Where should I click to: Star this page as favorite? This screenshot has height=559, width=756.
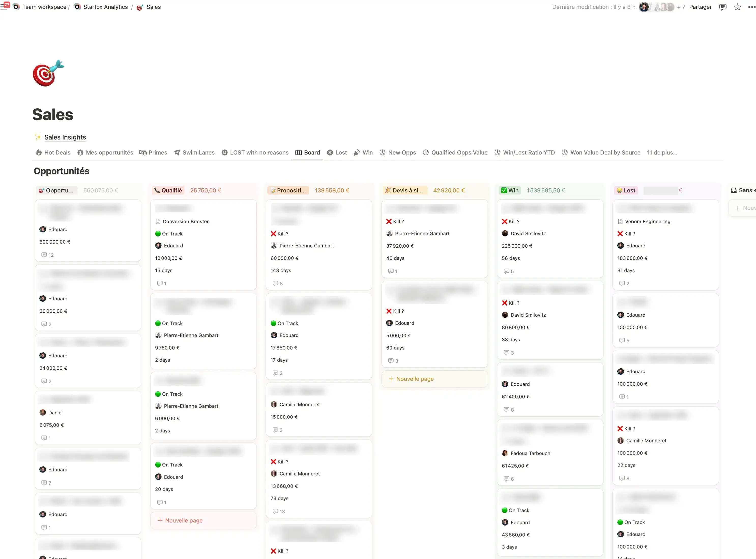737,7
